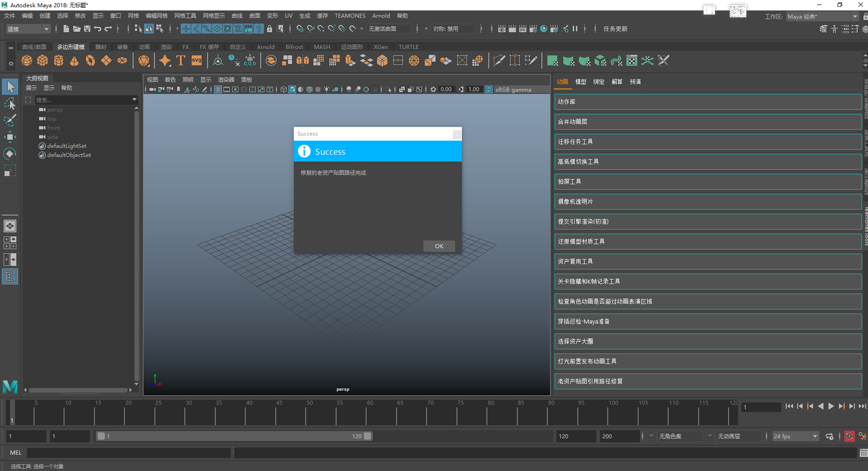Click the polygon sphere shelf icon
868x471 pixels.
[27, 61]
